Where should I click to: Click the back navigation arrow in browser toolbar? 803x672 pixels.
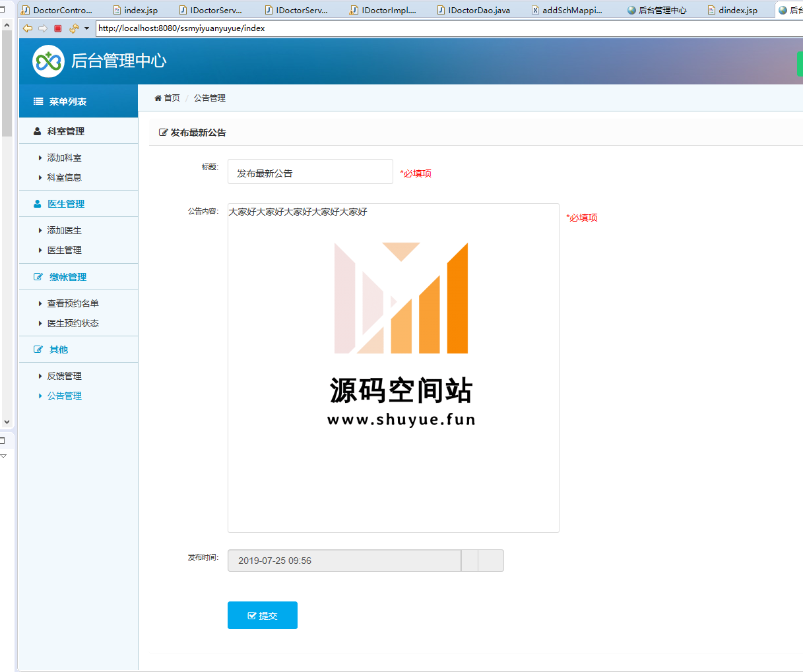[28, 28]
